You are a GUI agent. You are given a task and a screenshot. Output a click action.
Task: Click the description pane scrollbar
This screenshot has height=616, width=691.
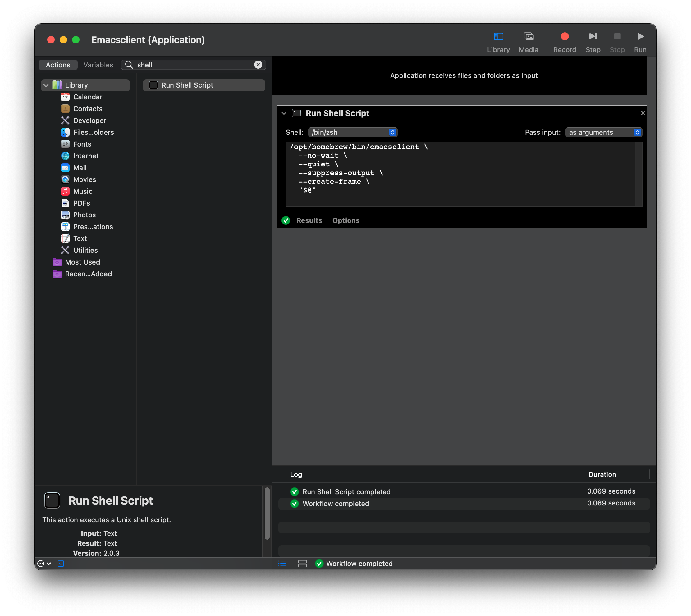tap(267, 514)
